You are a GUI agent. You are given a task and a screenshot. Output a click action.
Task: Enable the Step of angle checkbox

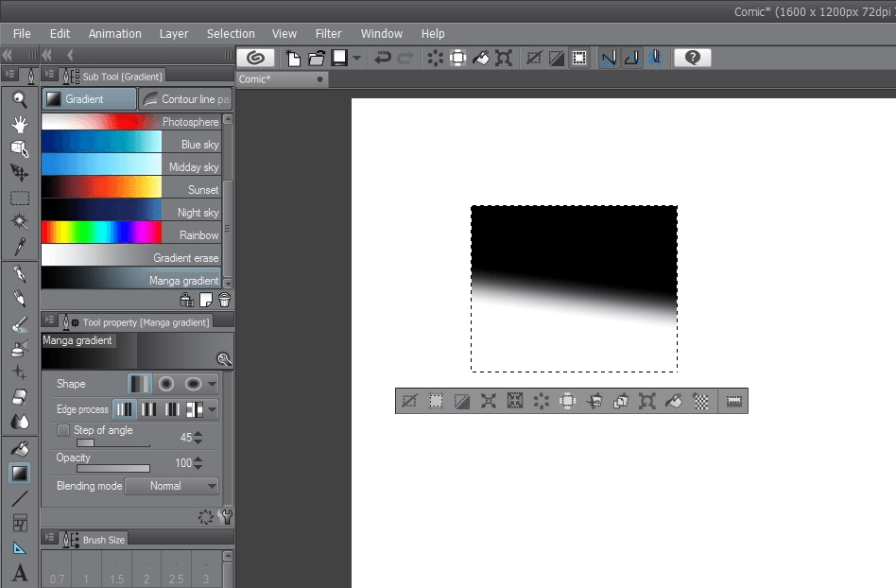(63, 430)
